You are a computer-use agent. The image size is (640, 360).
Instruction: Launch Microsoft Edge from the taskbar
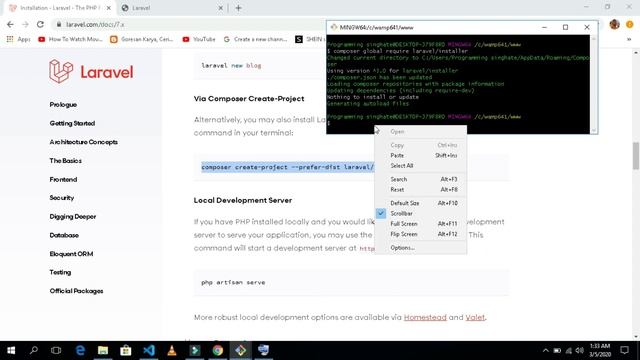tap(80, 350)
